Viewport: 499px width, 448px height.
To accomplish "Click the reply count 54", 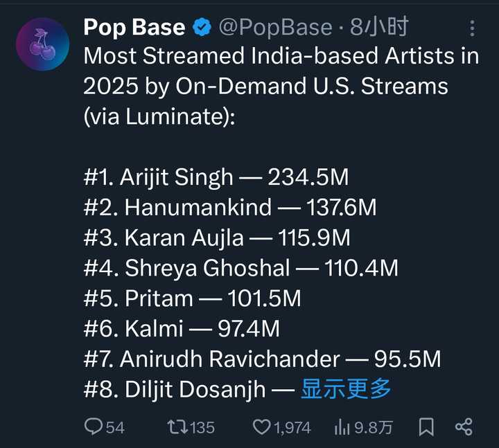I will point(115,428).
